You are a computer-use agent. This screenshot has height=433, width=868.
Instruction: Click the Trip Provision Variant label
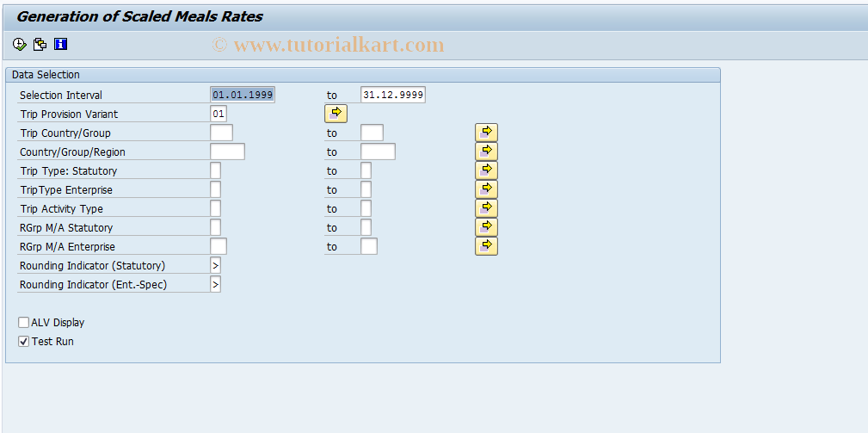69,114
